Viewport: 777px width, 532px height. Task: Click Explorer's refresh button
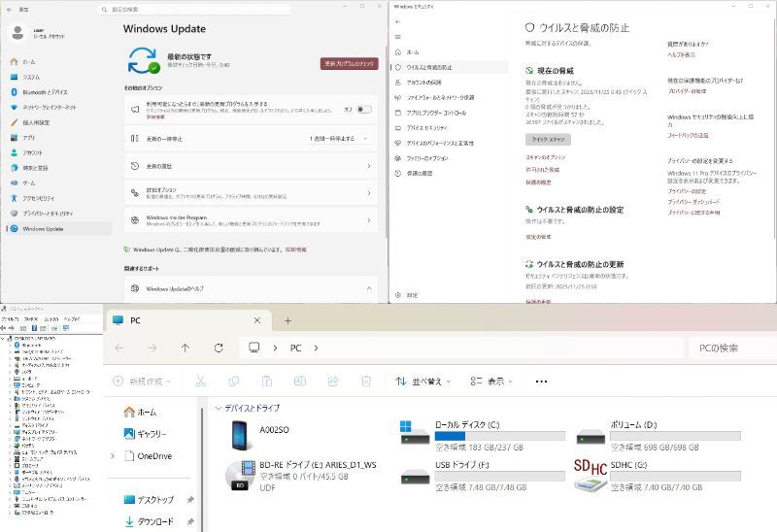[219, 348]
